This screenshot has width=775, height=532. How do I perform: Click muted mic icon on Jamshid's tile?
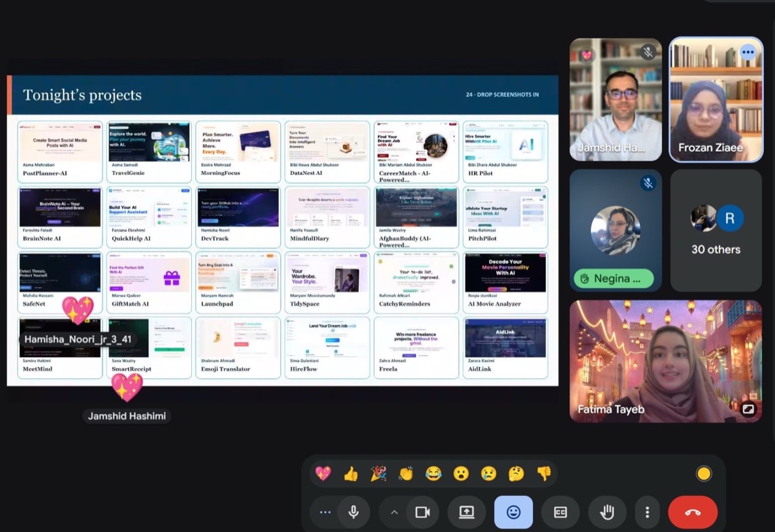tap(648, 52)
